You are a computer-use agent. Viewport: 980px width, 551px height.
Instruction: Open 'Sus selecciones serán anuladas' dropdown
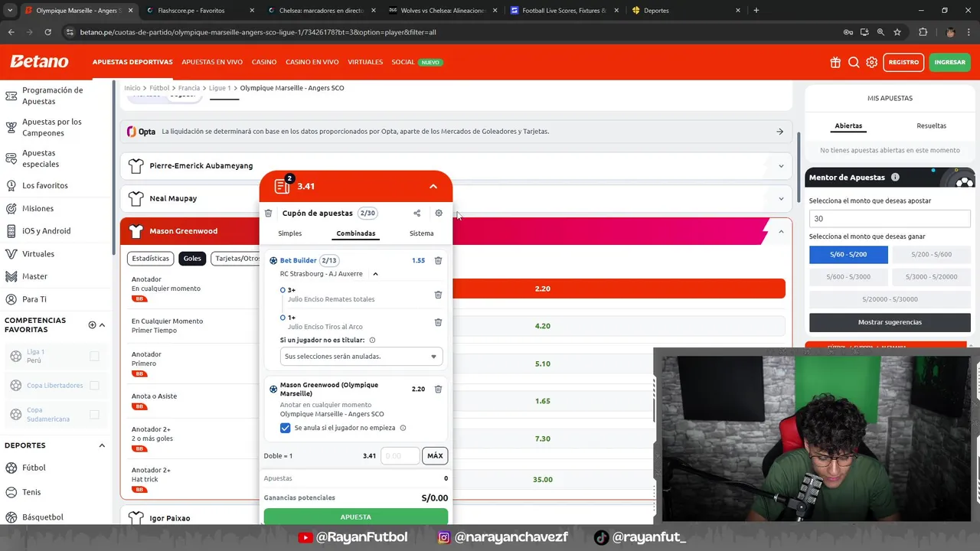tap(361, 357)
